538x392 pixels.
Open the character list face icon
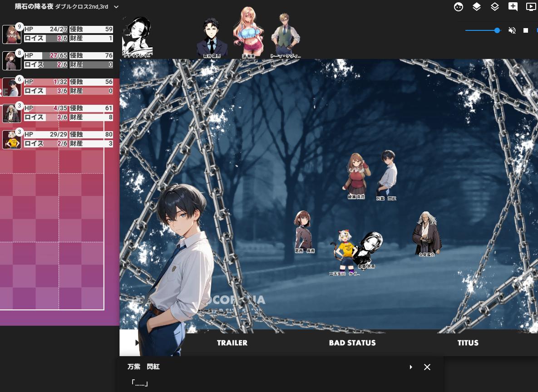[459, 7]
